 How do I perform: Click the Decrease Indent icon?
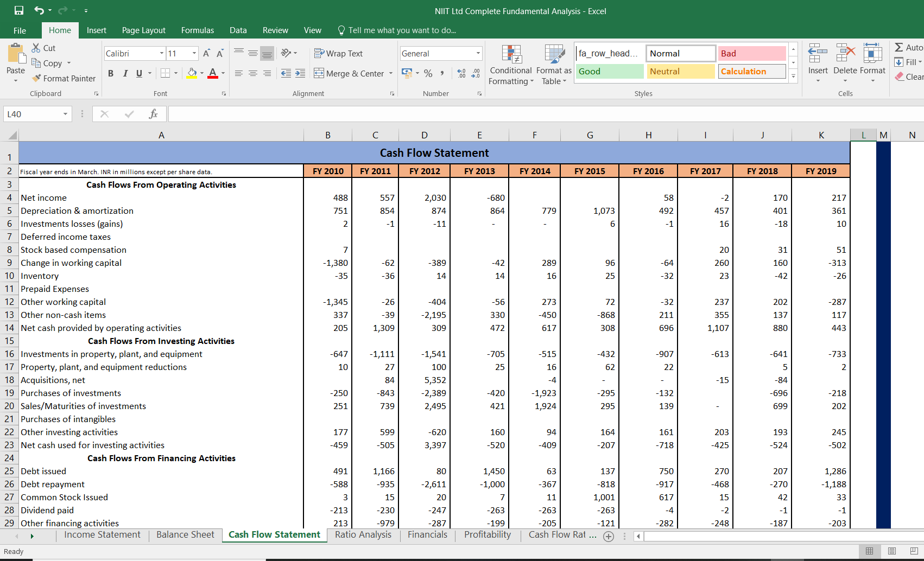(286, 73)
